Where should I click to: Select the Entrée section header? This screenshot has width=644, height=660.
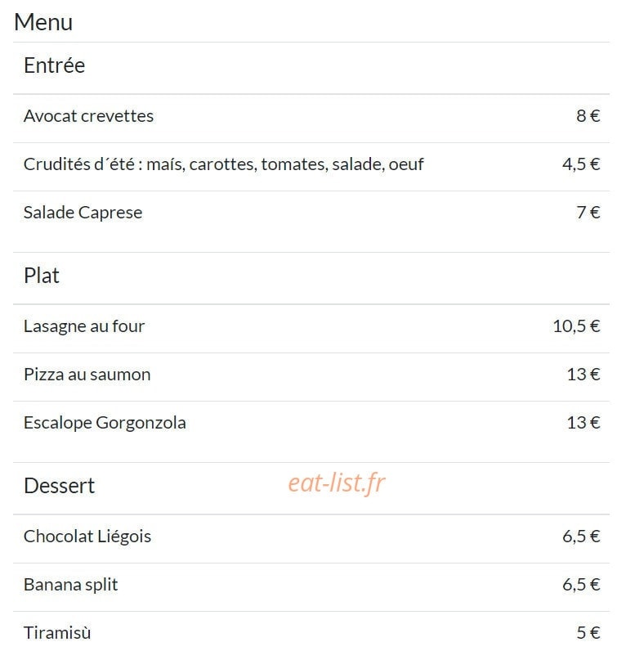click(54, 65)
